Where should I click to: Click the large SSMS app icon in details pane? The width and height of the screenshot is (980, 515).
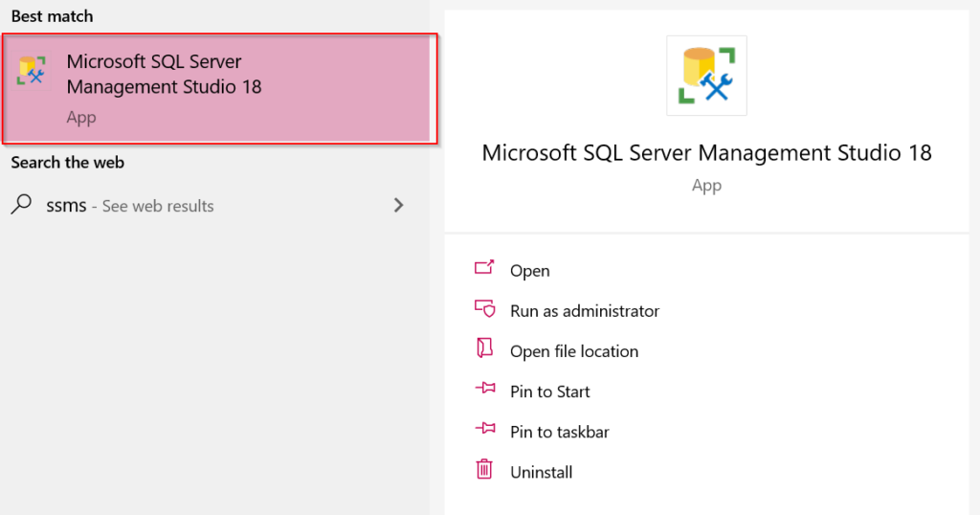coord(706,76)
